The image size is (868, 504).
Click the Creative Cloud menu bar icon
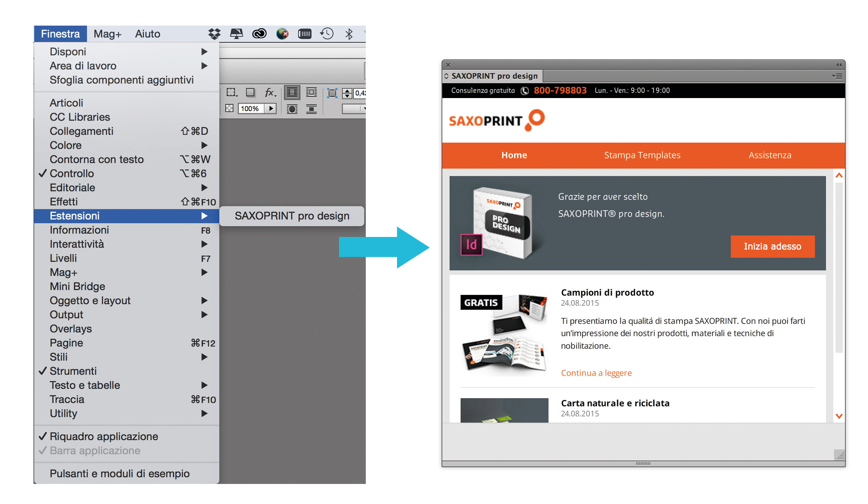point(259,34)
